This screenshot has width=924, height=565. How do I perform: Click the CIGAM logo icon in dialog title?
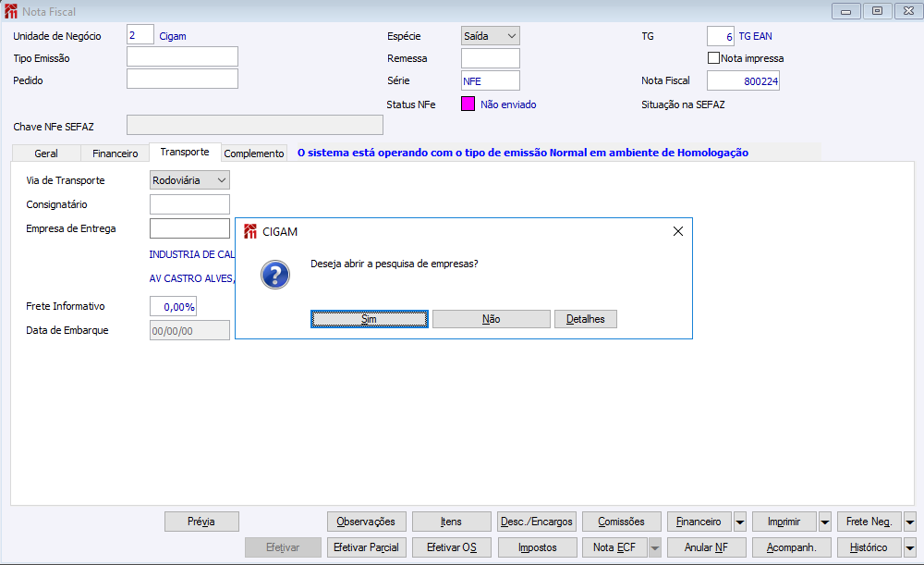click(x=250, y=231)
